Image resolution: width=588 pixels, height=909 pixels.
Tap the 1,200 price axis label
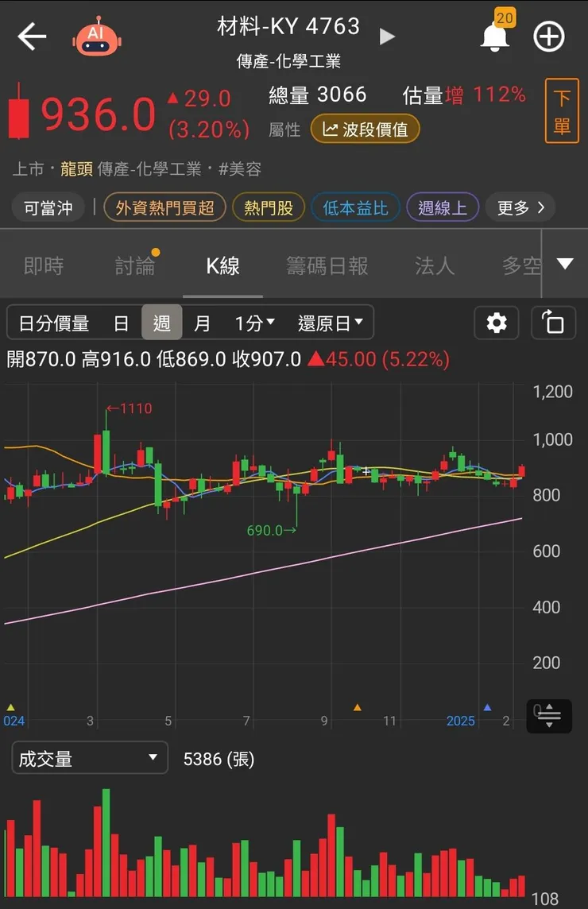552,391
